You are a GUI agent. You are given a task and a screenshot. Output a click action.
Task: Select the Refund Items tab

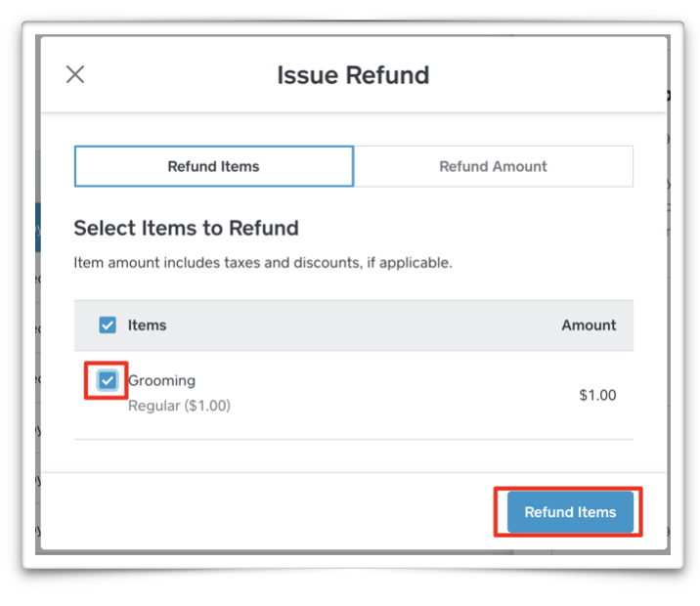pos(214,166)
